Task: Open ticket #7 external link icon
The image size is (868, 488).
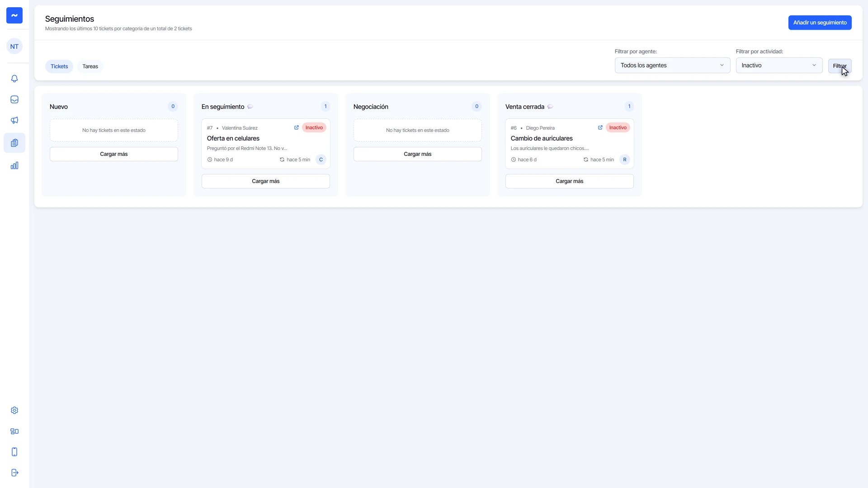Action: [x=297, y=128]
